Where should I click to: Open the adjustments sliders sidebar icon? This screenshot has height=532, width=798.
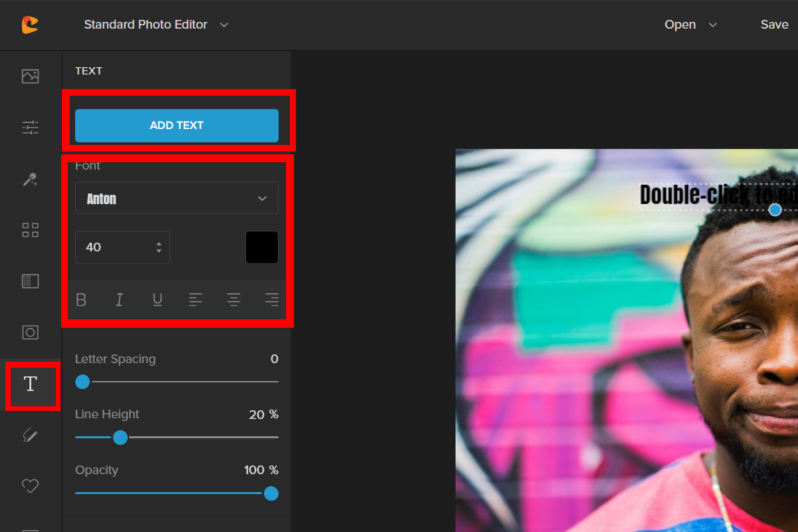(31, 128)
